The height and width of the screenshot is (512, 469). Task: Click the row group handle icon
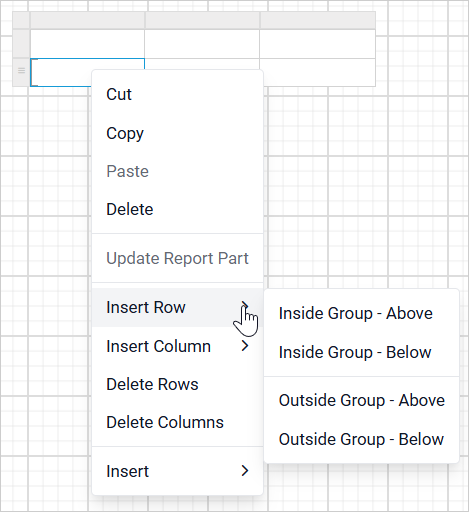tap(21, 71)
